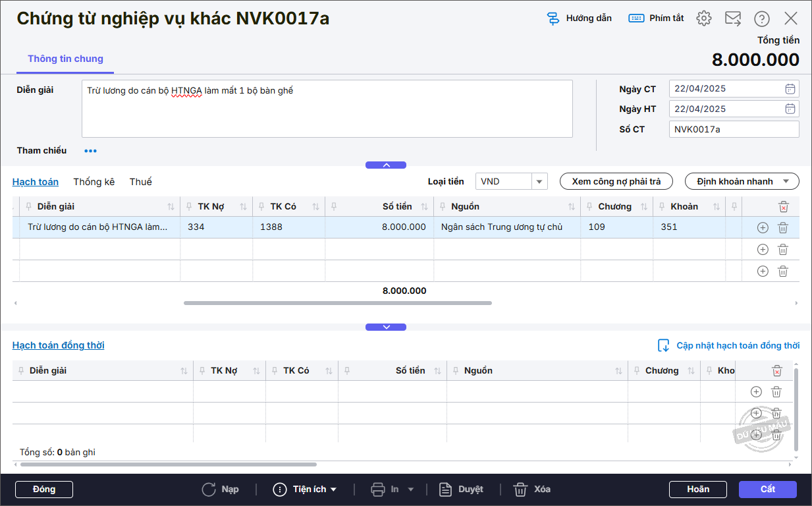
Task: Delete the first accounting row with trash icon
Action: pos(783,228)
